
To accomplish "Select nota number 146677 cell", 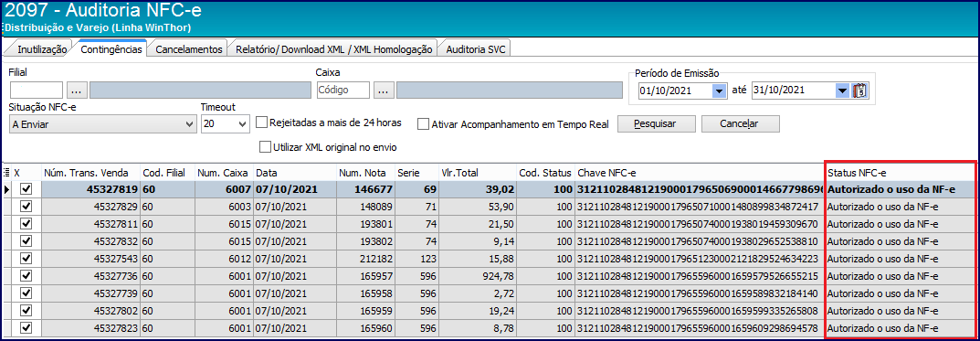I will click(x=365, y=189).
